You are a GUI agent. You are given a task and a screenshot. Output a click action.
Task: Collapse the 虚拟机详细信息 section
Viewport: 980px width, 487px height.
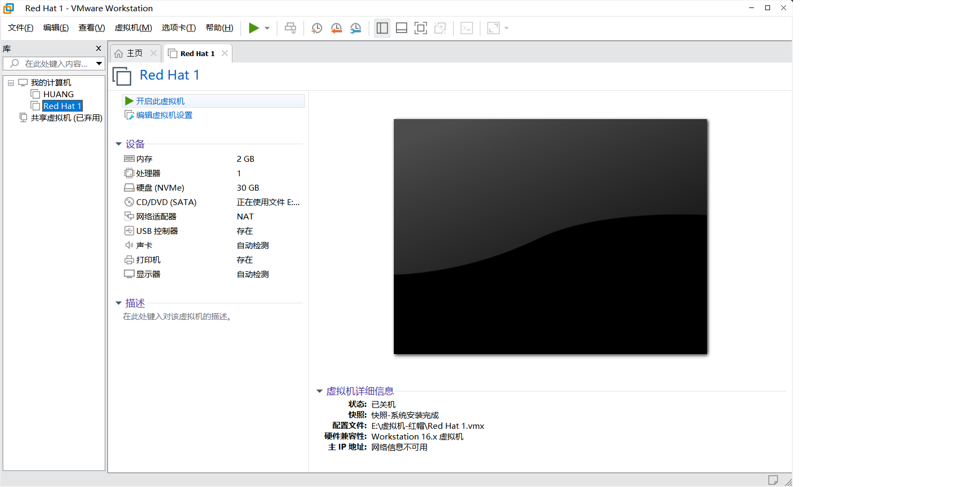pyautogui.click(x=320, y=391)
